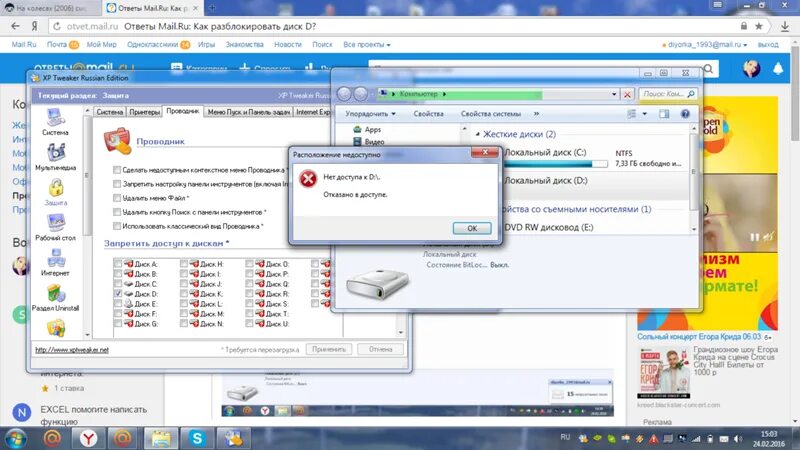Screen dimensions: 800x450
Task: Open the notifications bell icon on the site
Action: tap(778, 68)
